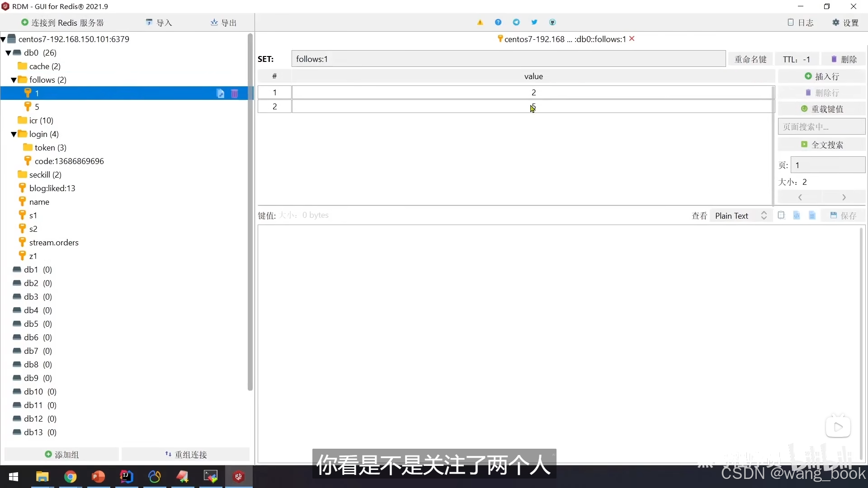This screenshot has height=488, width=868.
Task: Select the s1 key
Action: tap(28, 216)
